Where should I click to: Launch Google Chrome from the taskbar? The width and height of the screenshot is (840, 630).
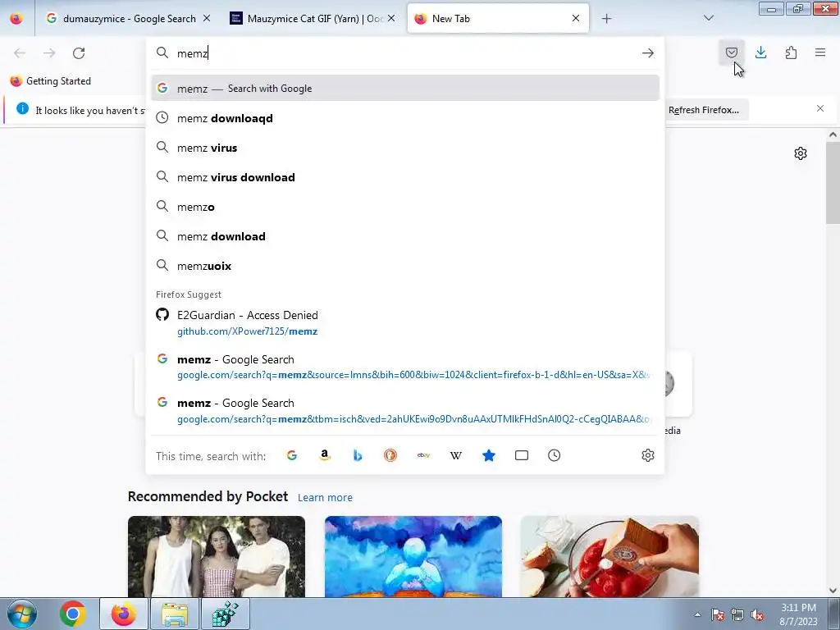coord(72,614)
